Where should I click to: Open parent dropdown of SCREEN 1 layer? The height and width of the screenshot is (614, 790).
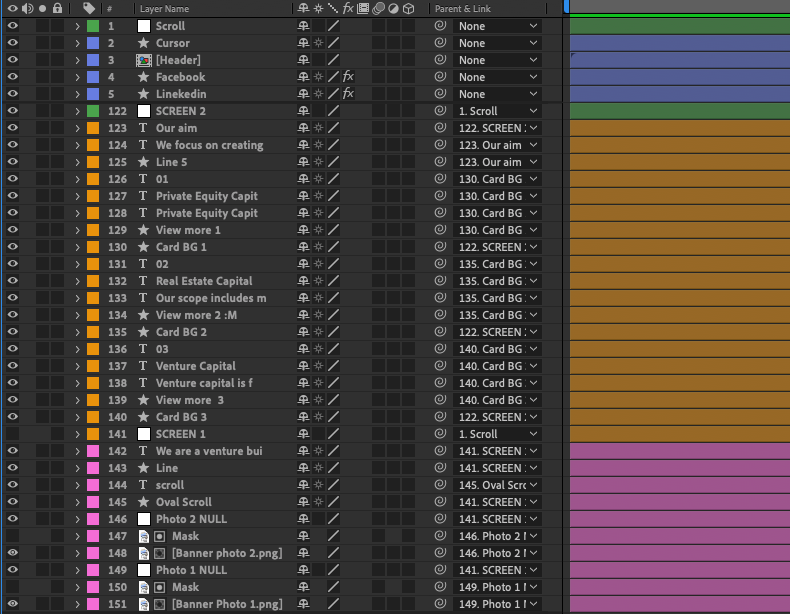[497, 434]
